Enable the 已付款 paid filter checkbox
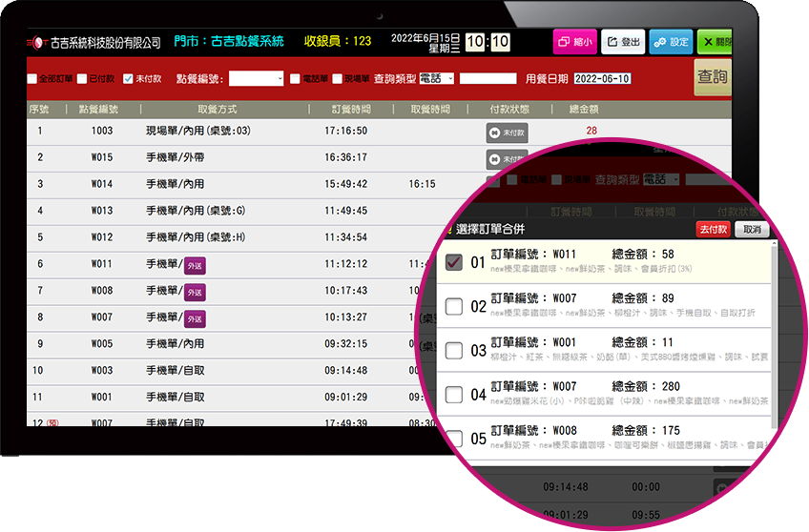This screenshot has width=809, height=532. 82,79
